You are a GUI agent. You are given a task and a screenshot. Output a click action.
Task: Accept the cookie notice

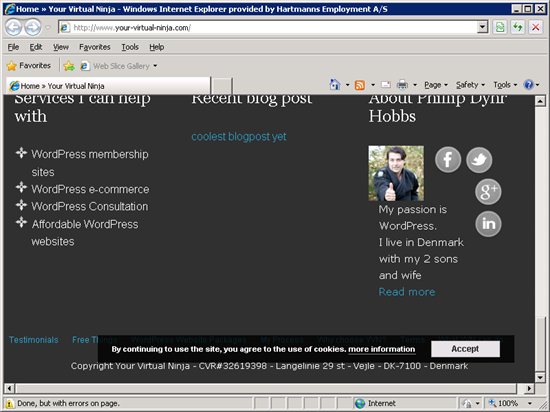465,349
